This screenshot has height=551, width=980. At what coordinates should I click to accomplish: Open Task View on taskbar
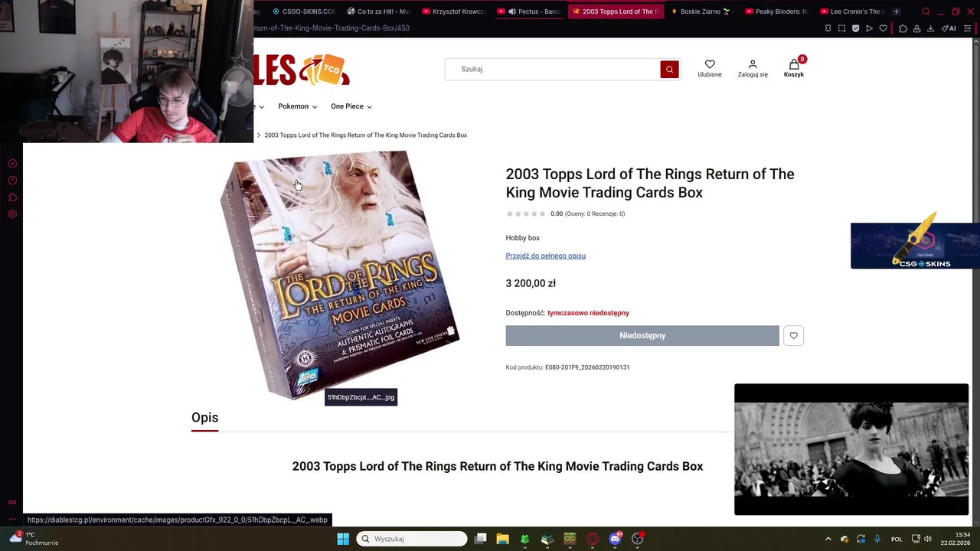click(x=480, y=539)
